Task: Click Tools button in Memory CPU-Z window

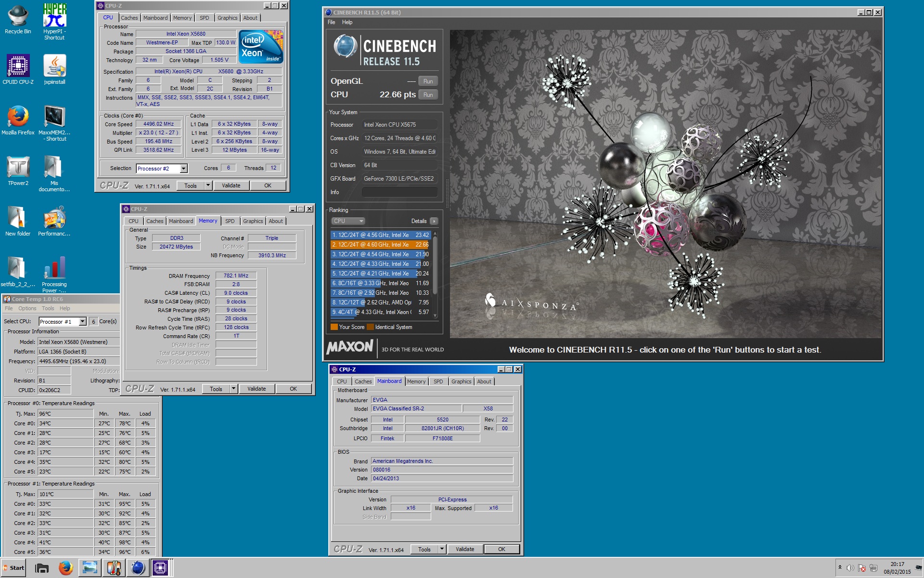Action: pyautogui.click(x=216, y=389)
